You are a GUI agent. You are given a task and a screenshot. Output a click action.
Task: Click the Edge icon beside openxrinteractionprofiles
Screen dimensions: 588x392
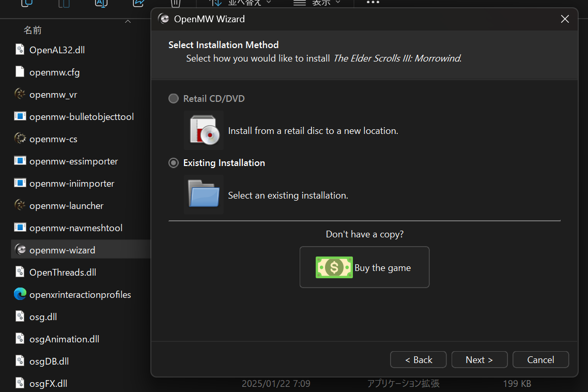[x=20, y=294]
